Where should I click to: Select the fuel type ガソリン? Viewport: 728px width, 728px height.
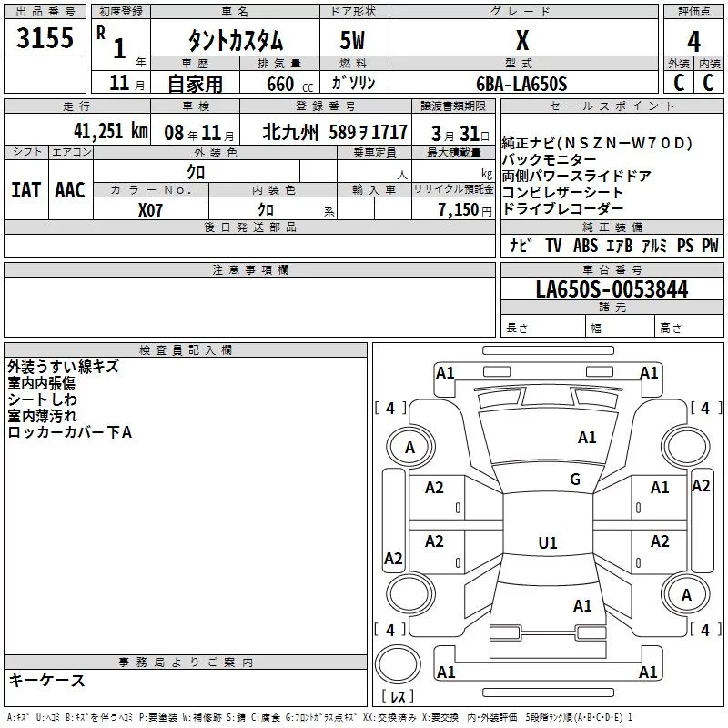[x=353, y=83]
